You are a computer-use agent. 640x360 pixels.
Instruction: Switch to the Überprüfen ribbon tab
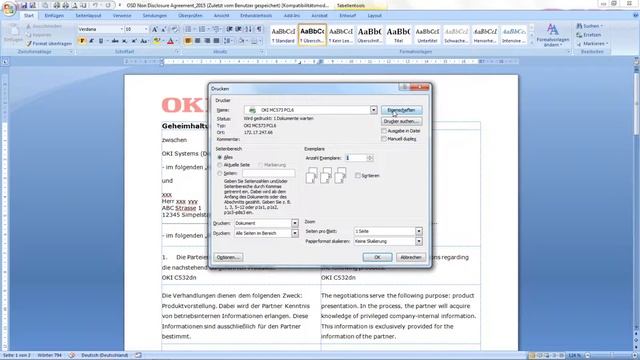(x=190, y=16)
